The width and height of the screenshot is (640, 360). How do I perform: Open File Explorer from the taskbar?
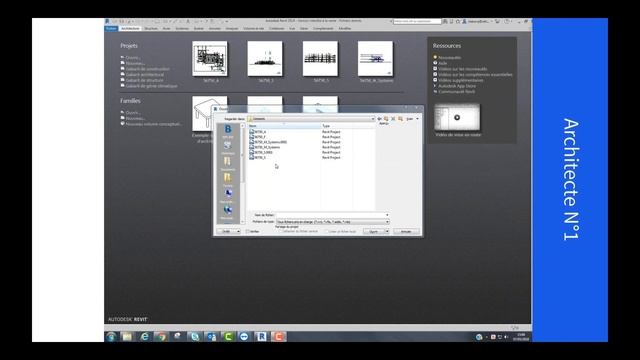point(127,336)
